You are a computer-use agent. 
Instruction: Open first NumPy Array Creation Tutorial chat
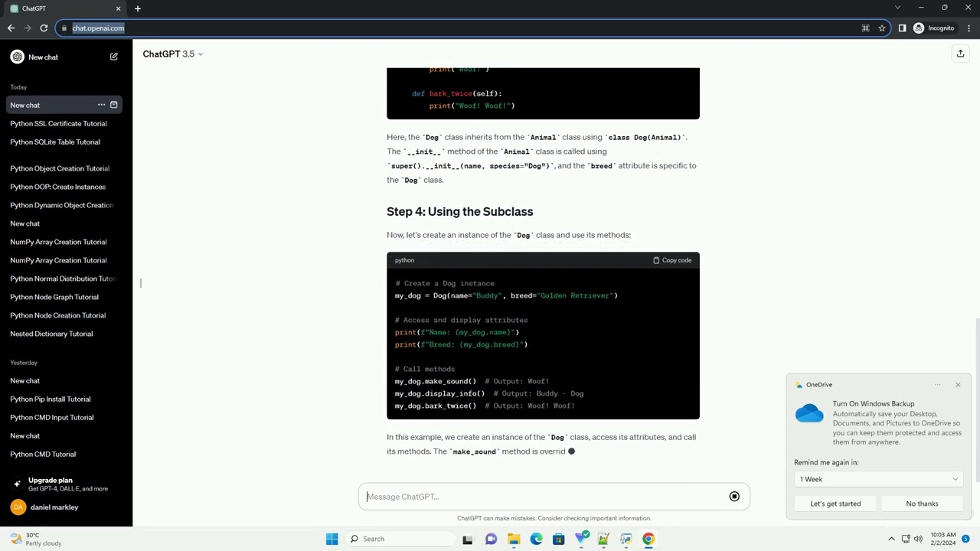pos(58,242)
